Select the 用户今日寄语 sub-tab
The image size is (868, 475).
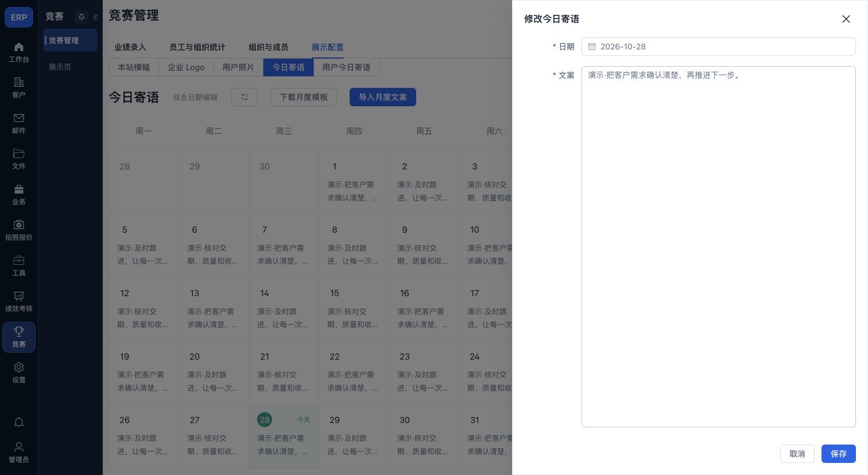(x=346, y=67)
